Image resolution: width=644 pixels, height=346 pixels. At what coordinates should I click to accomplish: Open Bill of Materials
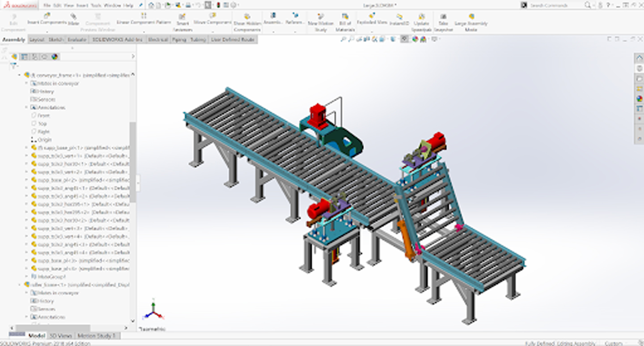coord(345,22)
